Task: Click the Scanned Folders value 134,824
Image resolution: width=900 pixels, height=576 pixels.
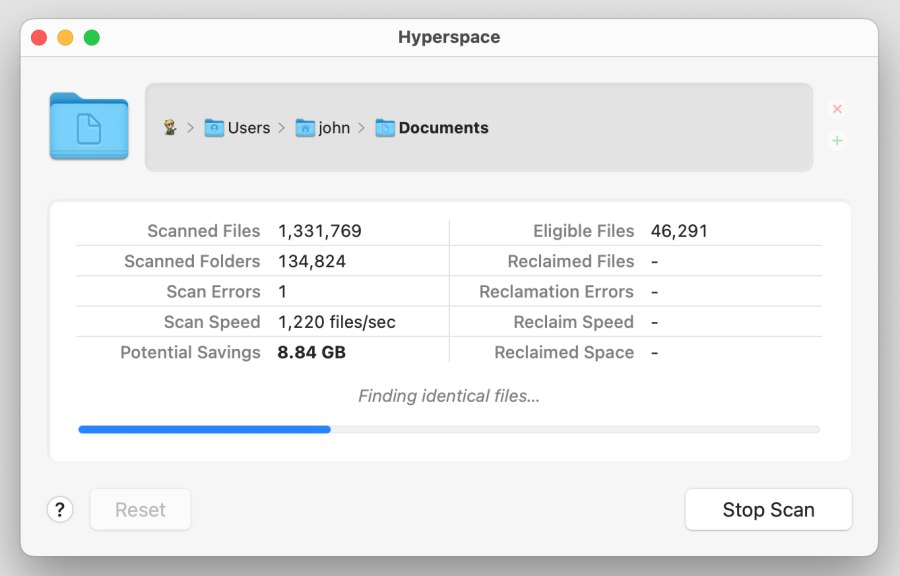Action: (312, 261)
